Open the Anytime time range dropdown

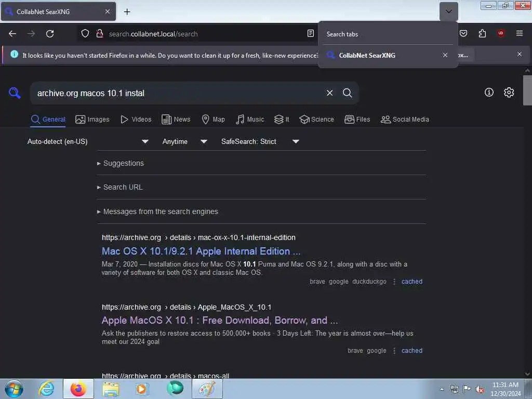tap(184, 141)
